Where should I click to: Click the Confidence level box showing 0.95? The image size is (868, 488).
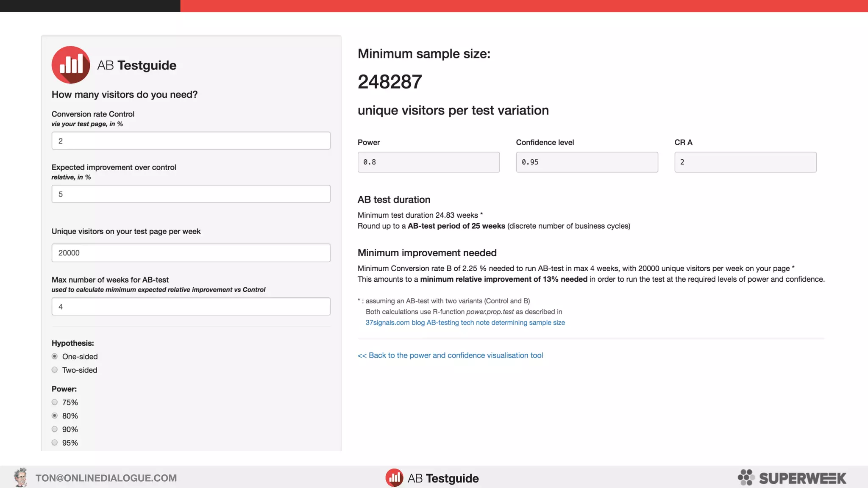tap(587, 162)
